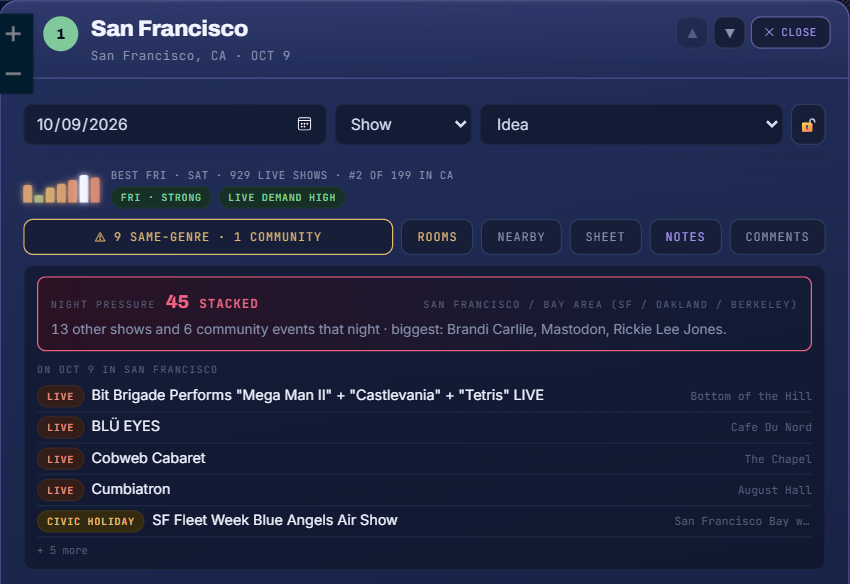
Task: Click LIVE badge beside Bit Brigade
Action: [x=60, y=396]
